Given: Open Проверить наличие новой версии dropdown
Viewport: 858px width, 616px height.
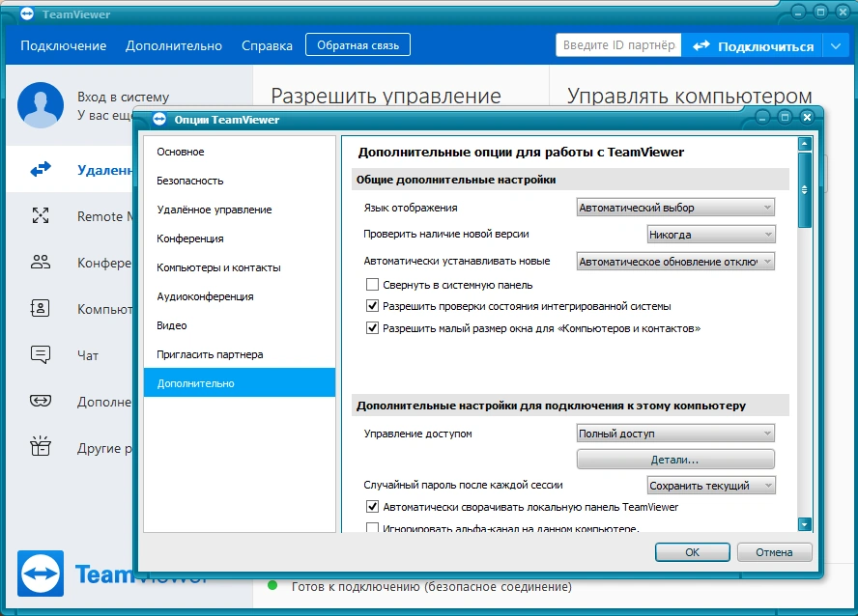Looking at the screenshot, I should (x=711, y=235).
